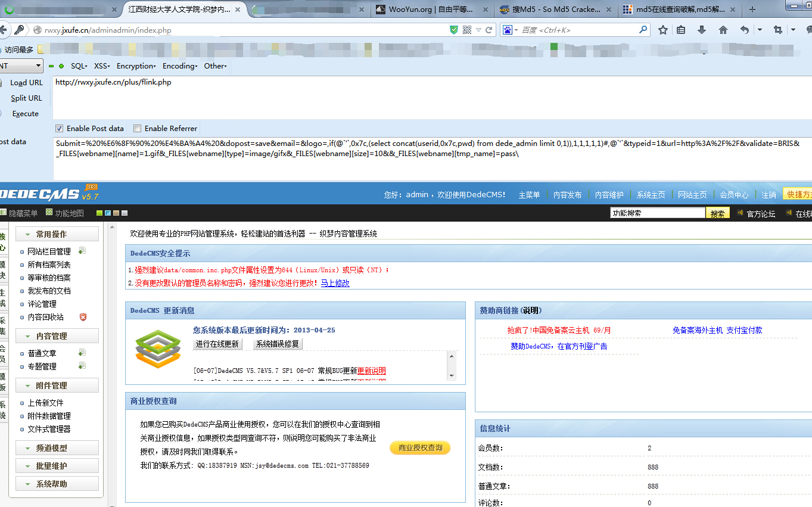The image size is (812, 507).
Task: Open the XSS dropdown menu
Action: pos(102,66)
